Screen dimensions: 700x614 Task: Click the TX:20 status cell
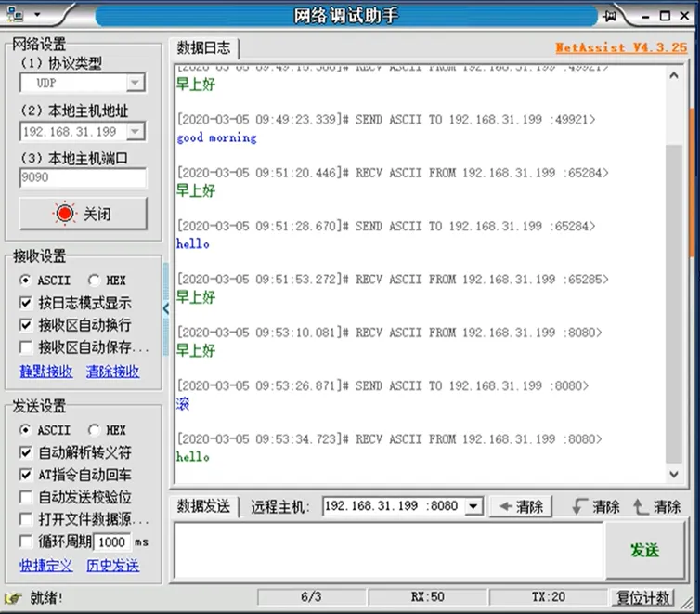(x=549, y=597)
